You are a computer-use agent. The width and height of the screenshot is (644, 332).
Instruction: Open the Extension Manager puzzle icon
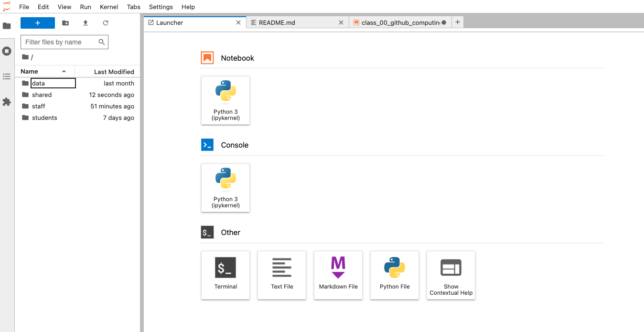[x=7, y=102]
